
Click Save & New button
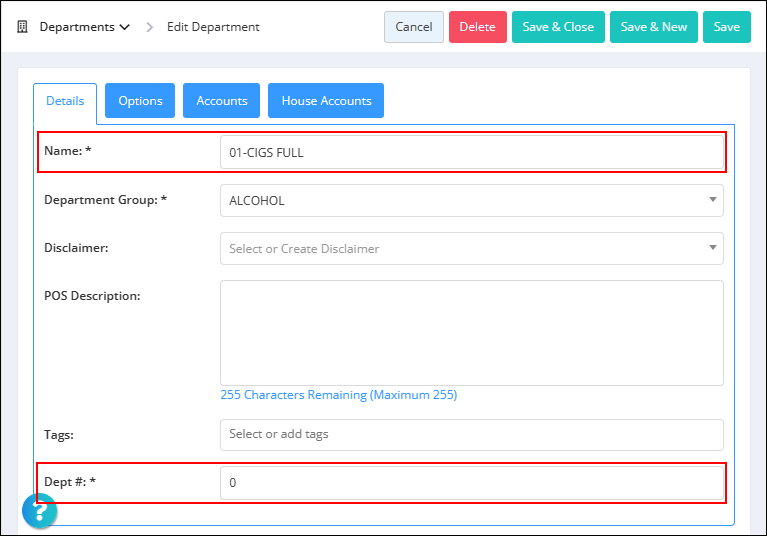654,27
